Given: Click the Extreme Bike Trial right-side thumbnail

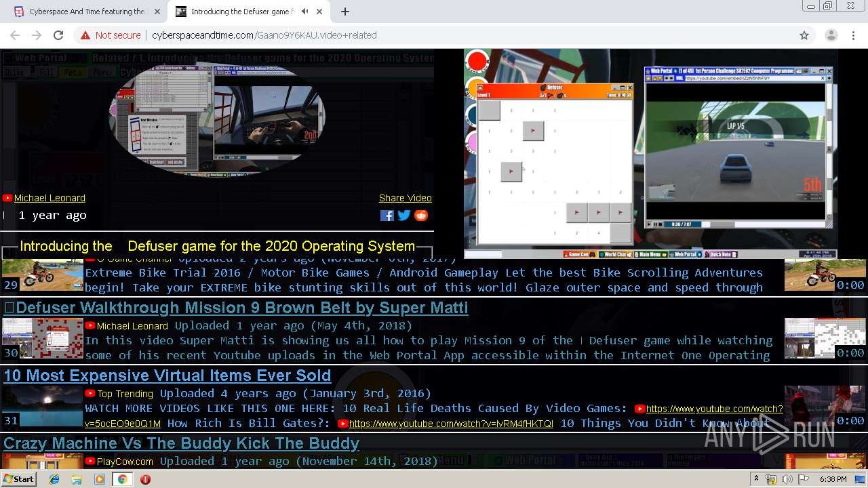Looking at the screenshot, I should pos(825,274).
